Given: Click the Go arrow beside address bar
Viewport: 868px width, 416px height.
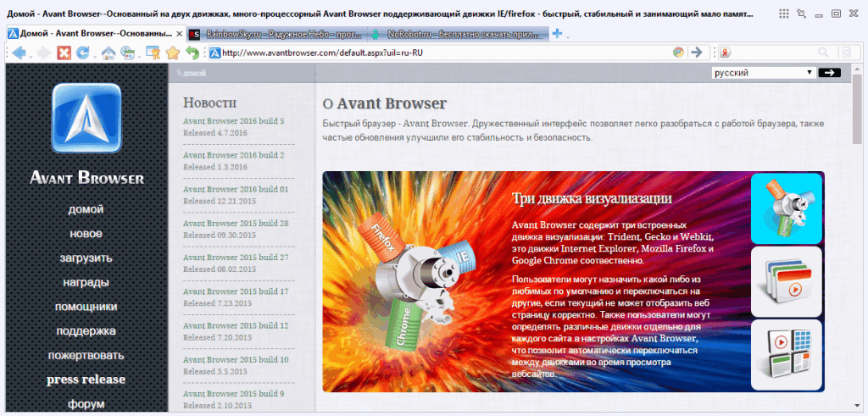Looking at the screenshot, I should click(x=697, y=53).
